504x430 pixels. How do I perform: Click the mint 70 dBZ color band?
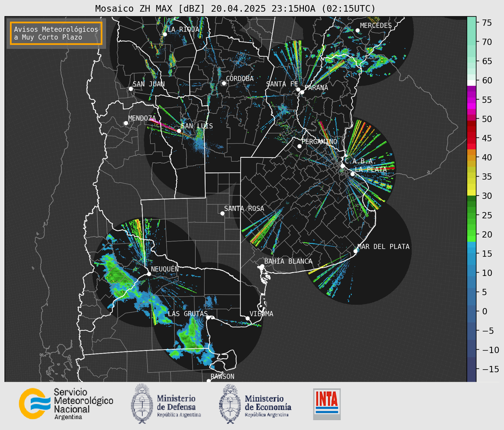[471, 42]
